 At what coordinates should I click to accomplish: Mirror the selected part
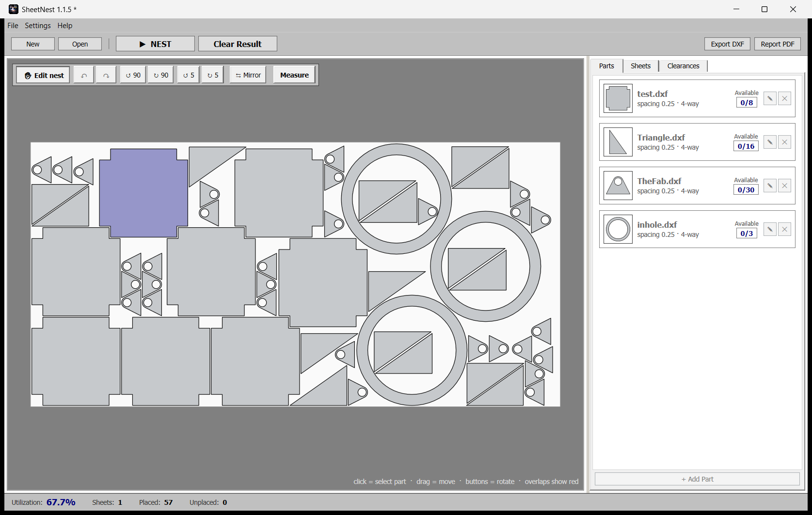[248, 75]
